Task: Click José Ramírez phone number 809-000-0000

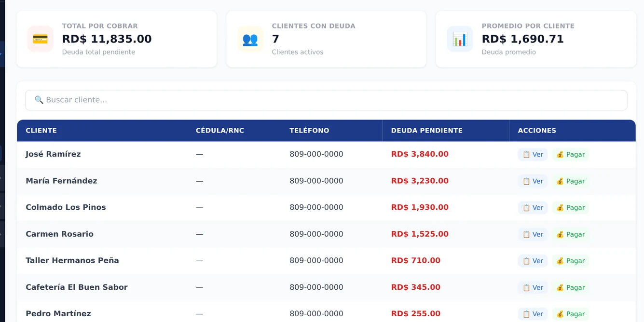Action: click(x=316, y=154)
